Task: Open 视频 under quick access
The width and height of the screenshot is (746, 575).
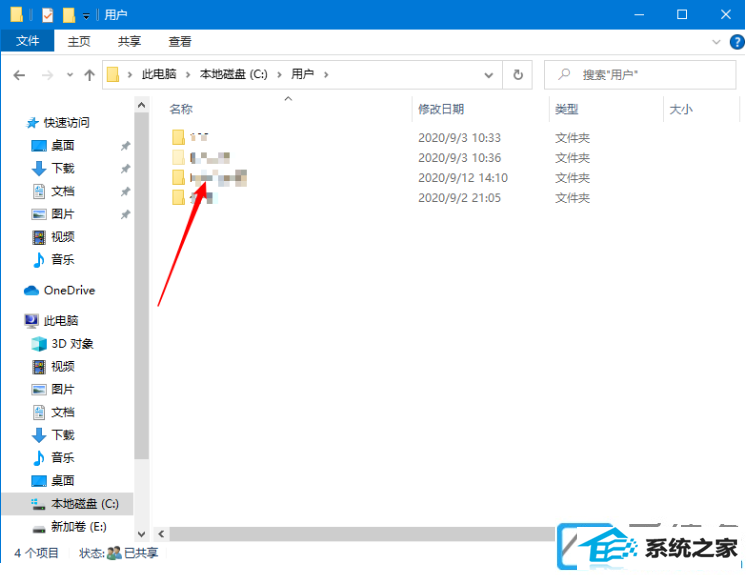Action: [63, 237]
